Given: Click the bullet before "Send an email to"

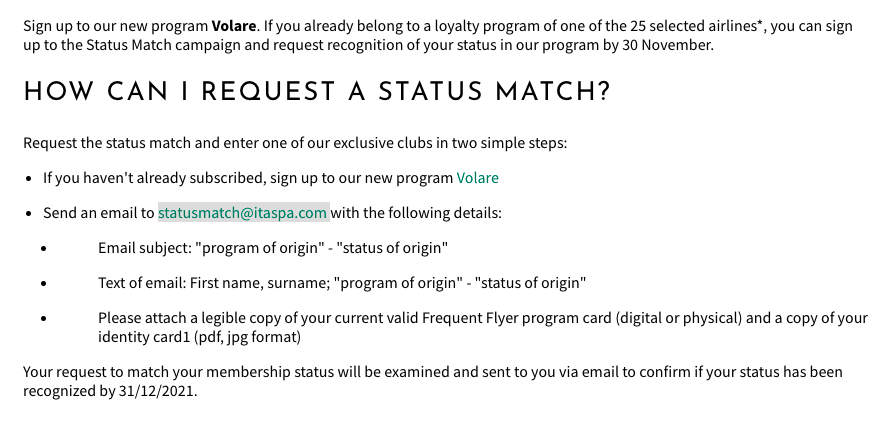Looking at the screenshot, I should [28, 213].
